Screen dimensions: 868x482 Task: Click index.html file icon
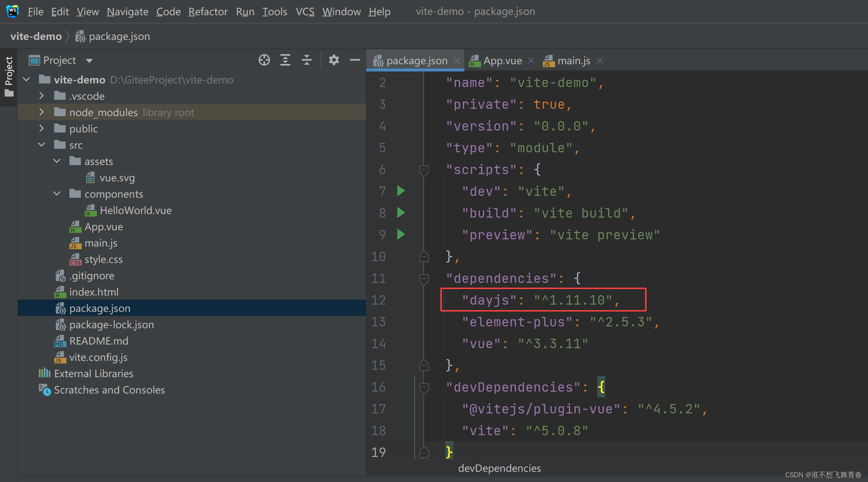coord(60,292)
